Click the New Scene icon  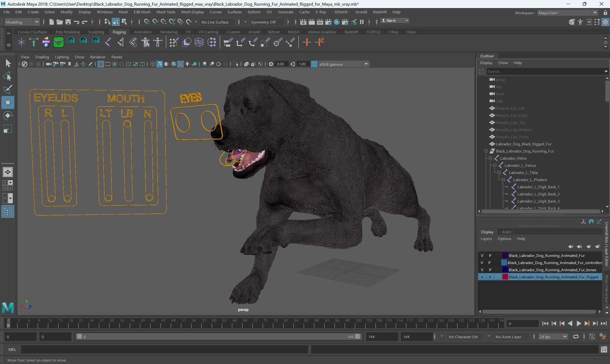pyautogui.click(x=51, y=22)
